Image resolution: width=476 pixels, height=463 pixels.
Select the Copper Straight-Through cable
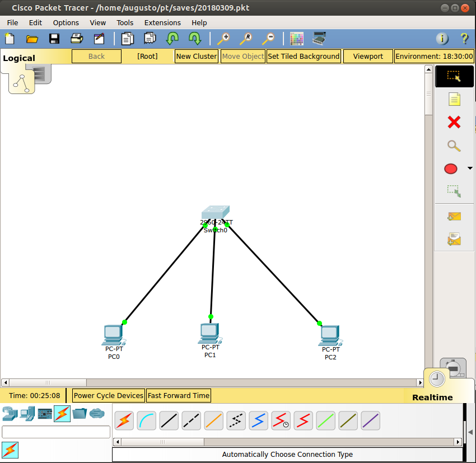coord(169,420)
